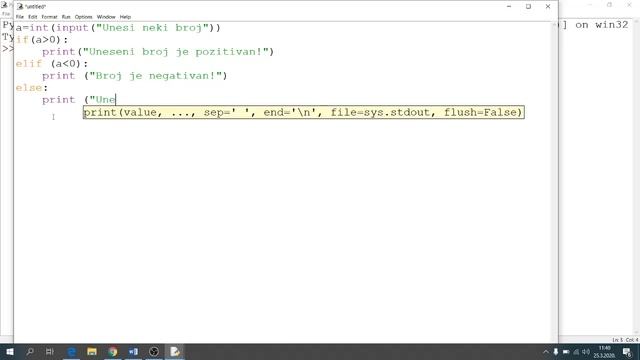Open the Help menu
This screenshot has width=640, height=360.
tap(125, 17)
